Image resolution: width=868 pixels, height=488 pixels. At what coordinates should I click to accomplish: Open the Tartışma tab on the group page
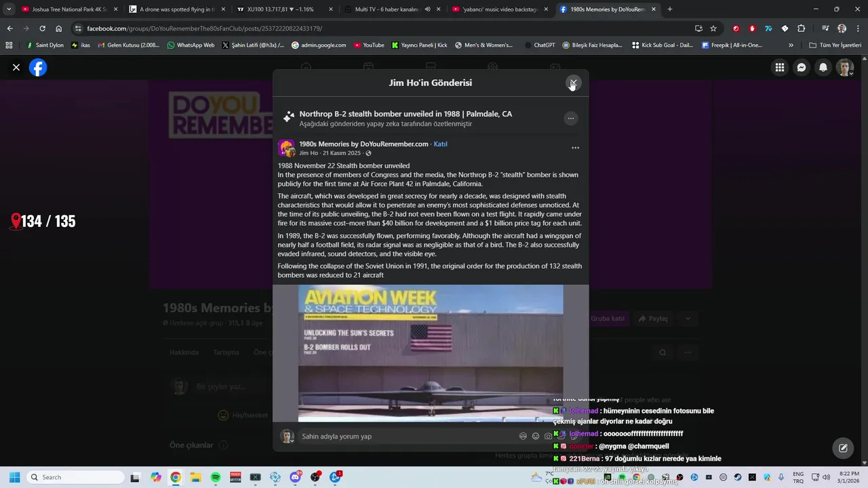coord(226,352)
